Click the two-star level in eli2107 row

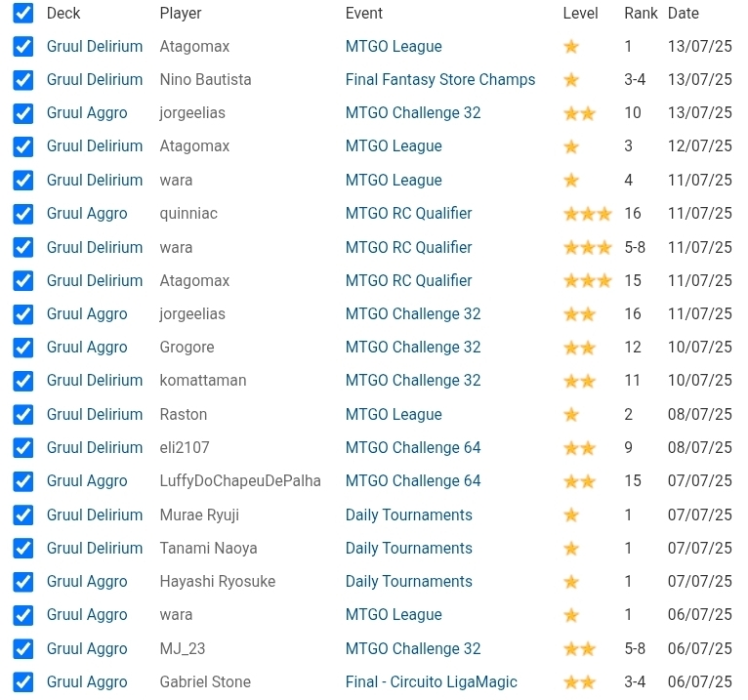tap(580, 448)
